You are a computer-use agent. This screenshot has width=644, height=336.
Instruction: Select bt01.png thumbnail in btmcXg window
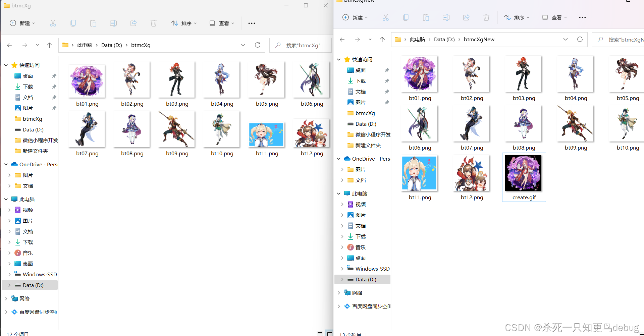tap(87, 81)
